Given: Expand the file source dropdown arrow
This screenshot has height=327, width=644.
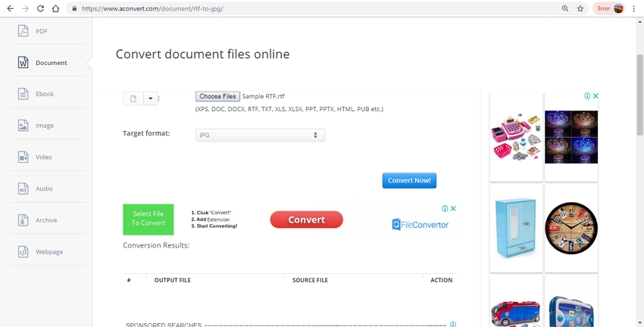Looking at the screenshot, I should (x=151, y=98).
